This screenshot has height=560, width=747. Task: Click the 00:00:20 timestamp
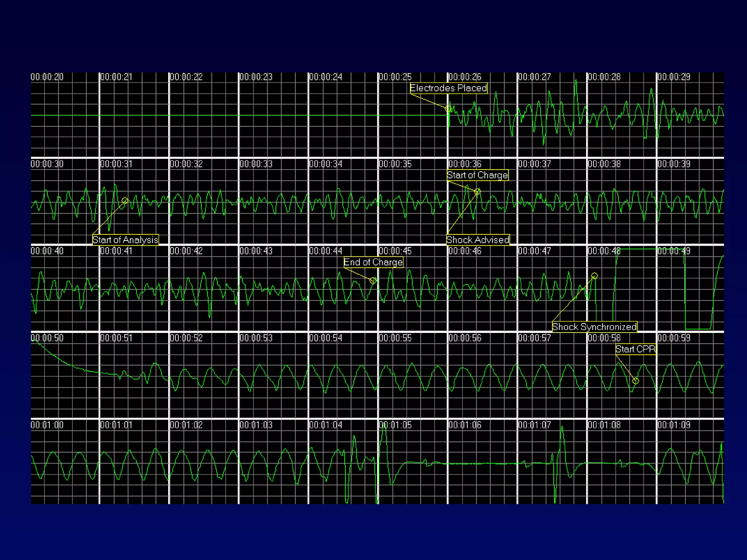[x=47, y=77]
